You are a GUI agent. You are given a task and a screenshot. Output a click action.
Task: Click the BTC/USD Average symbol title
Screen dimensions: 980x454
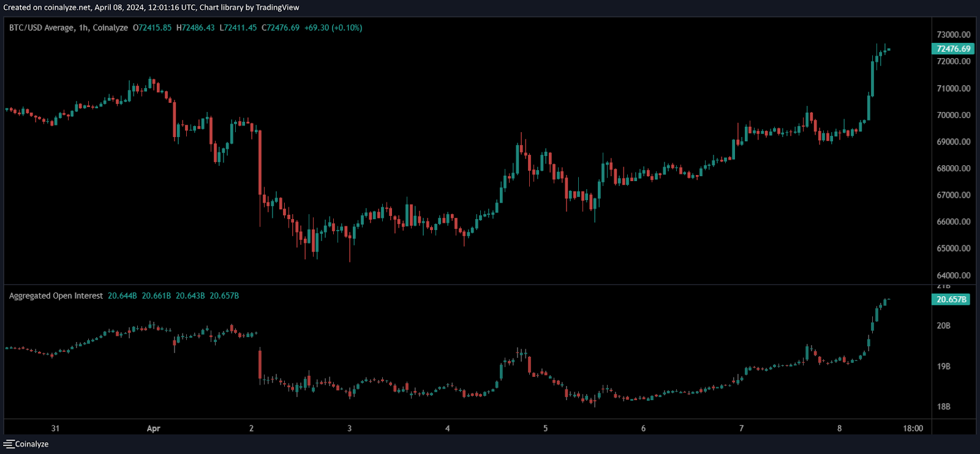click(41, 28)
